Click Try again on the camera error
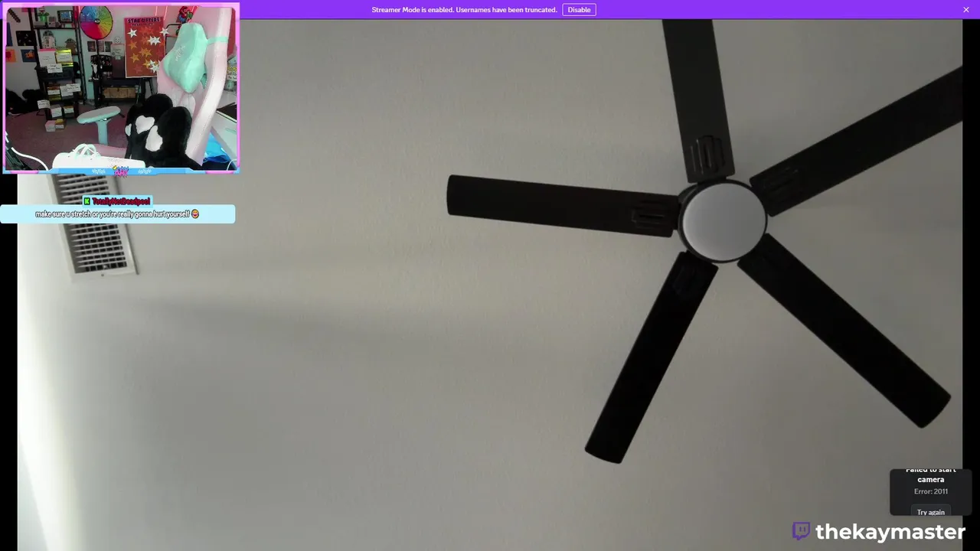This screenshot has height=551, width=980. point(930,512)
